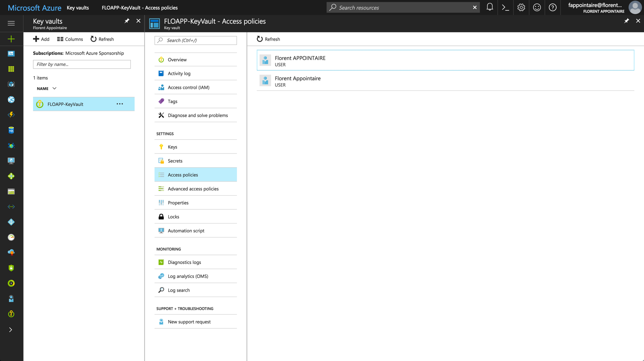Open Diagnose and solve problems
Viewport: 644px width, 361px height.
(195, 115)
